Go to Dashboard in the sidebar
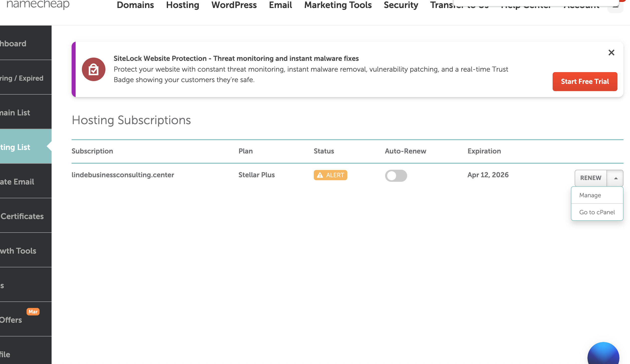The width and height of the screenshot is (630, 364). click(x=26, y=43)
